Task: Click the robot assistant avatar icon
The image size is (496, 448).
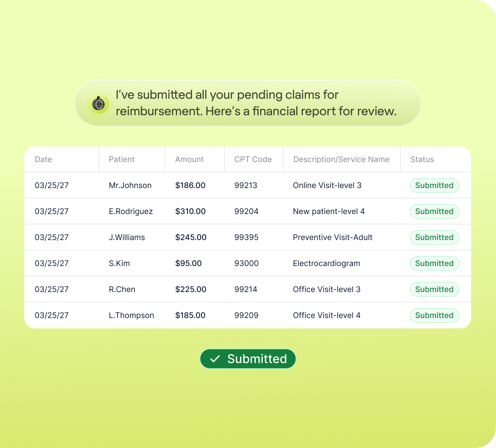Action: click(x=99, y=103)
